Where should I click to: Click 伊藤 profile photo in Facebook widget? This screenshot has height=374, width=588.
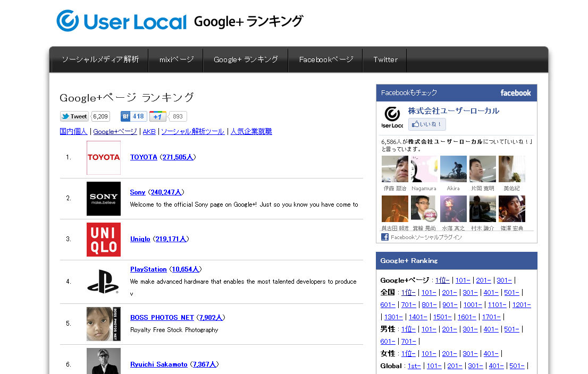click(395, 169)
